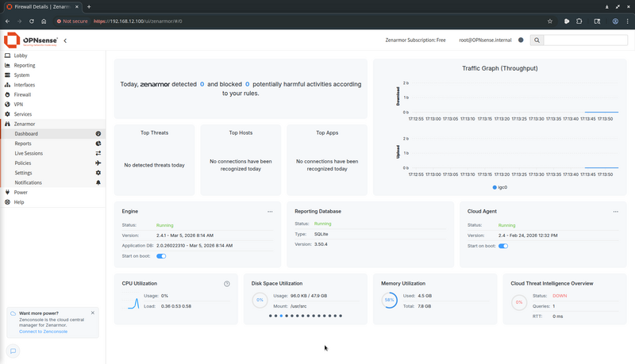Close the Want more power banner
Viewport: 635px width, 364px height.
pyautogui.click(x=93, y=312)
